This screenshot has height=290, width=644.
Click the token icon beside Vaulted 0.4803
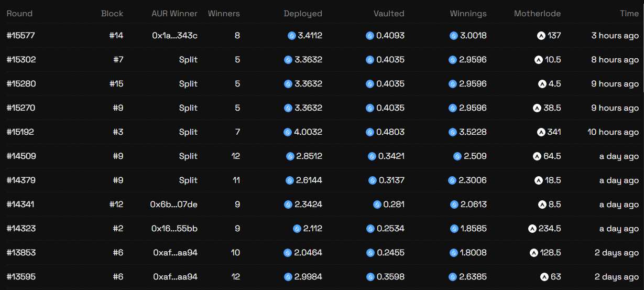pos(370,132)
